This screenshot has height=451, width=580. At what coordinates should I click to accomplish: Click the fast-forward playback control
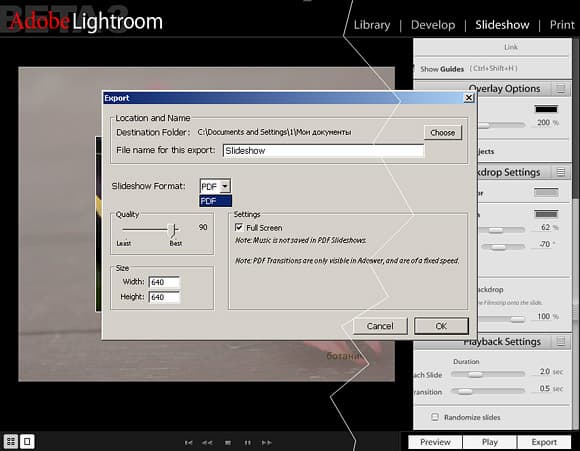tap(267, 442)
